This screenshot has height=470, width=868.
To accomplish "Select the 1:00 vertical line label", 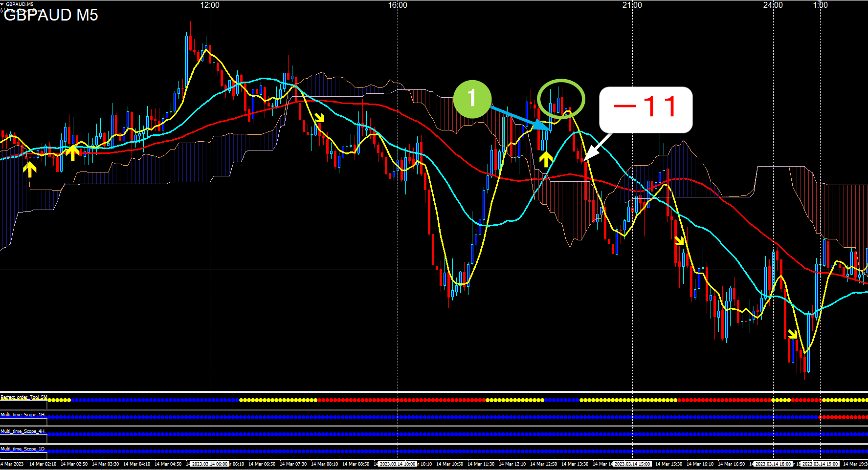I will (820, 5).
